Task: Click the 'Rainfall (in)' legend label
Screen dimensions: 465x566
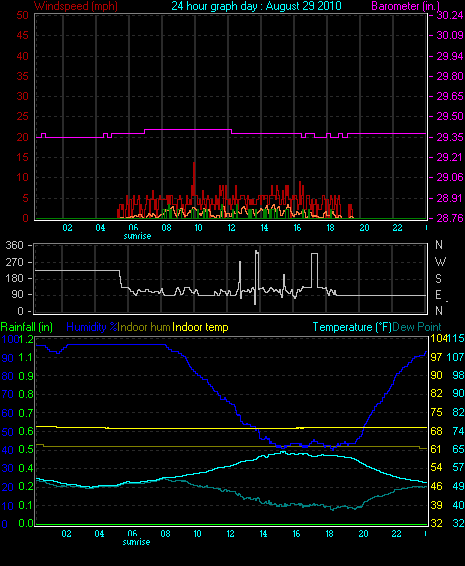Action: (27, 327)
